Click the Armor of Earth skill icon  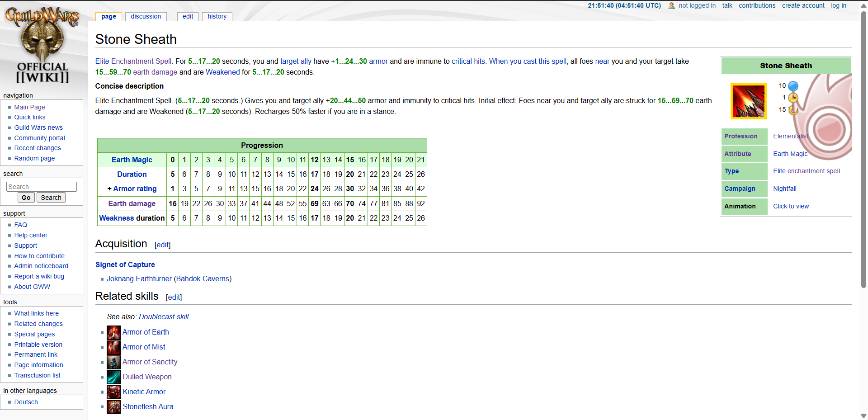pyautogui.click(x=113, y=333)
